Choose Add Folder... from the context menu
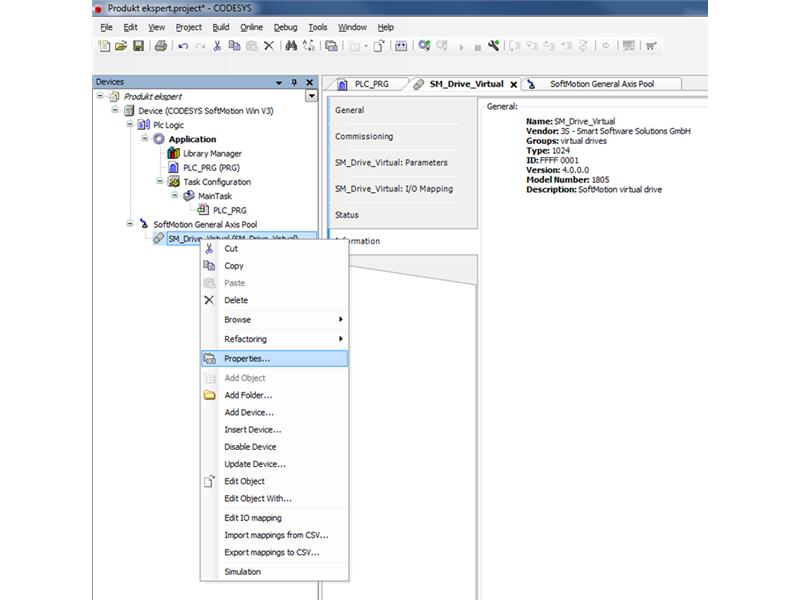Screen dimensions: 800x600 (274, 395)
